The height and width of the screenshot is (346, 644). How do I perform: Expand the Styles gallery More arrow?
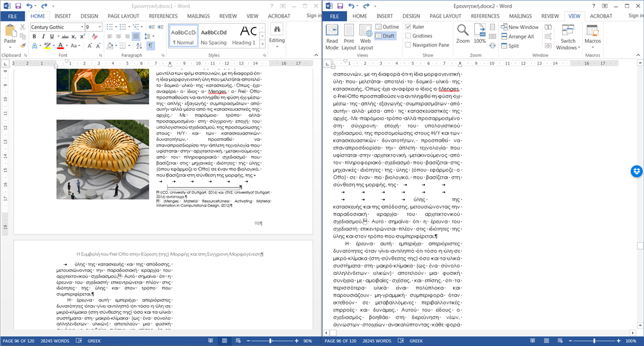[x=262, y=44]
